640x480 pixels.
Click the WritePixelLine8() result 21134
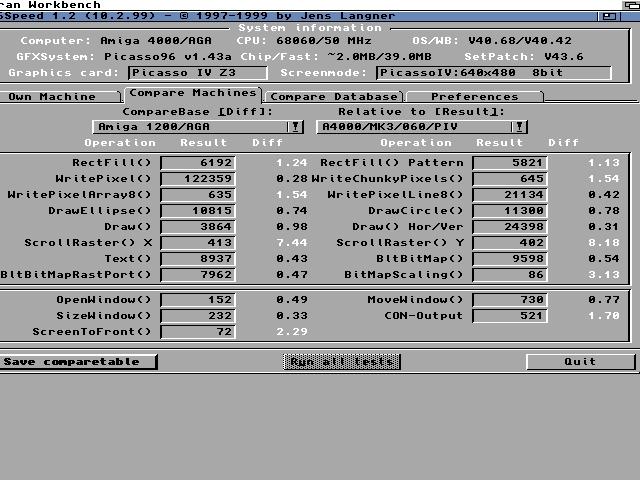(x=510, y=195)
